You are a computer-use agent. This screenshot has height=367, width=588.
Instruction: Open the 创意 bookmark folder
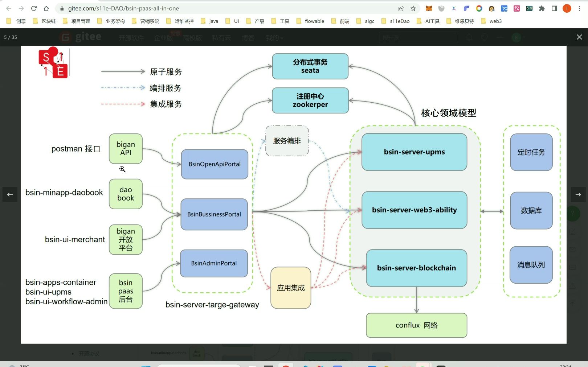16,21
